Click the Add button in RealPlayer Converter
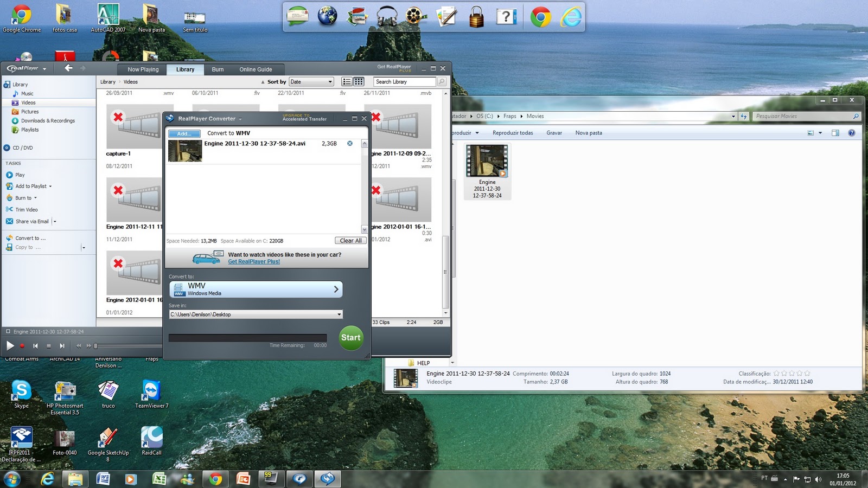The height and width of the screenshot is (488, 868). (184, 133)
